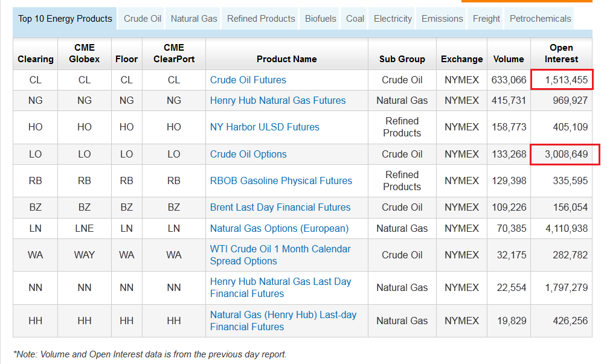Open NY Harbor ULSD Futures product
The height and width of the screenshot is (364, 607).
(265, 127)
